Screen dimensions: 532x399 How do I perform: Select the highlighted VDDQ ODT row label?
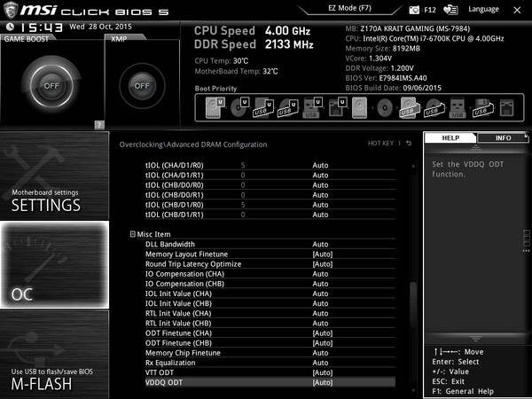coord(164,382)
